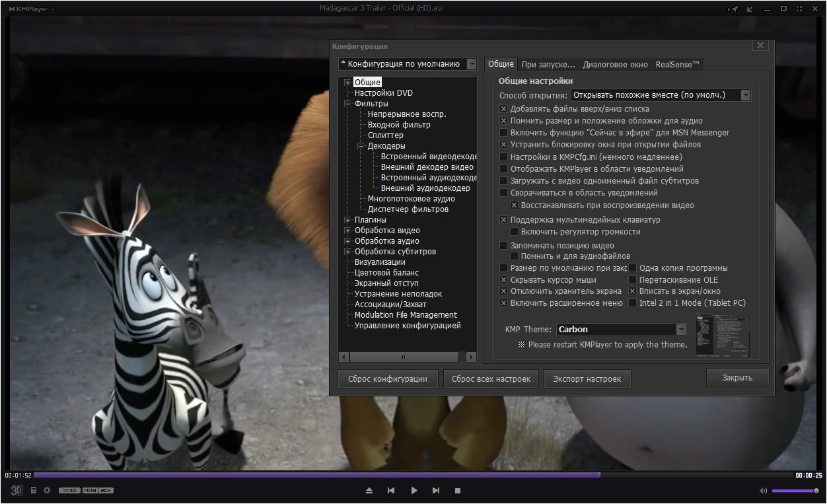827x504 pixels.
Task: Expand the Общие tree node
Action: pyautogui.click(x=347, y=83)
